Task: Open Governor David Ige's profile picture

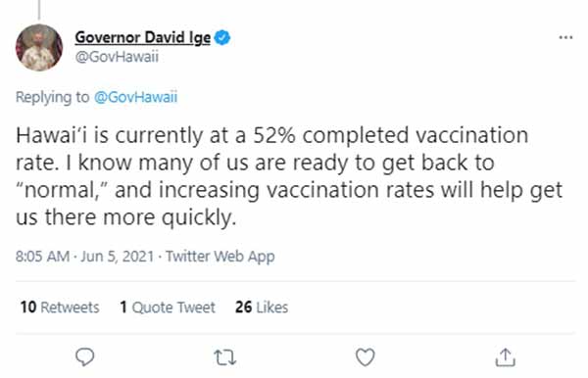Action: coord(39,48)
